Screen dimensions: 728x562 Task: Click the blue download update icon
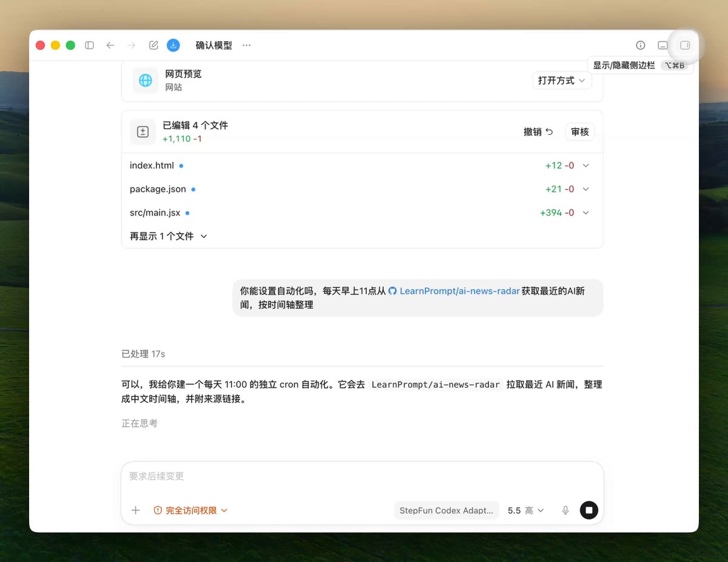174,46
